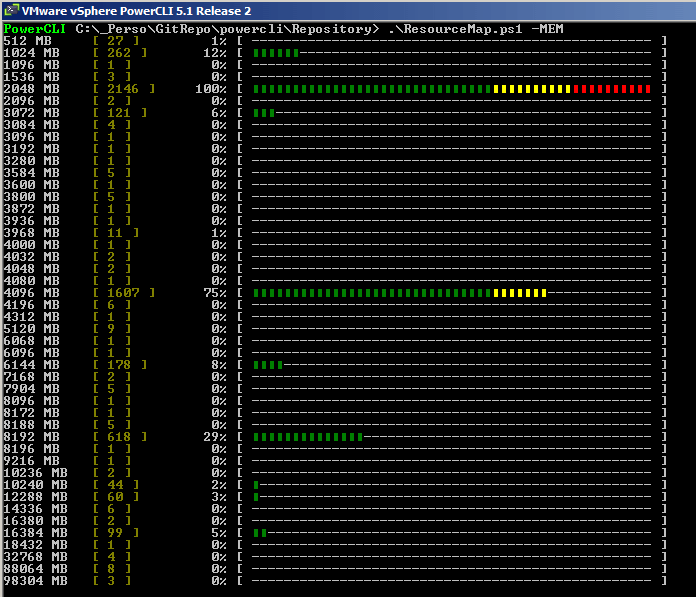Click the 2146 count value
Viewport: 696px width, 597px height.
[123, 89]
